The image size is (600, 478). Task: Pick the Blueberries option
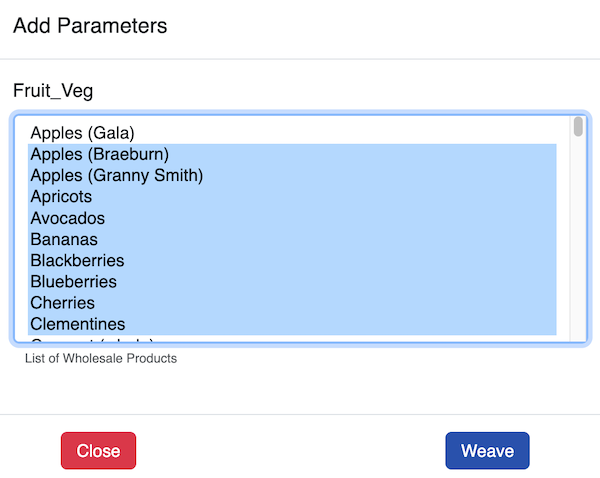(73, 282)
